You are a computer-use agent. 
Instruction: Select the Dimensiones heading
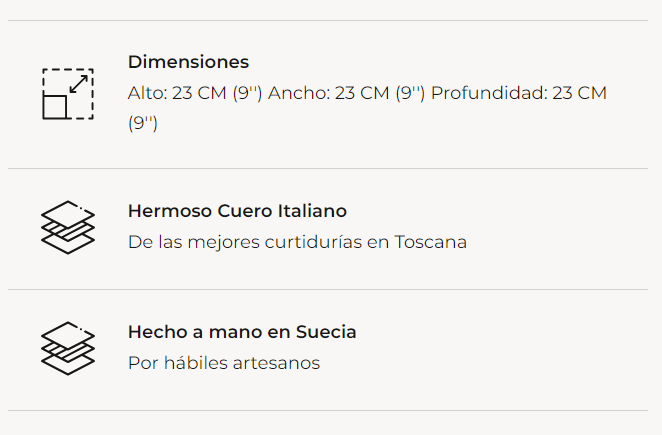[x=188, y=62]
